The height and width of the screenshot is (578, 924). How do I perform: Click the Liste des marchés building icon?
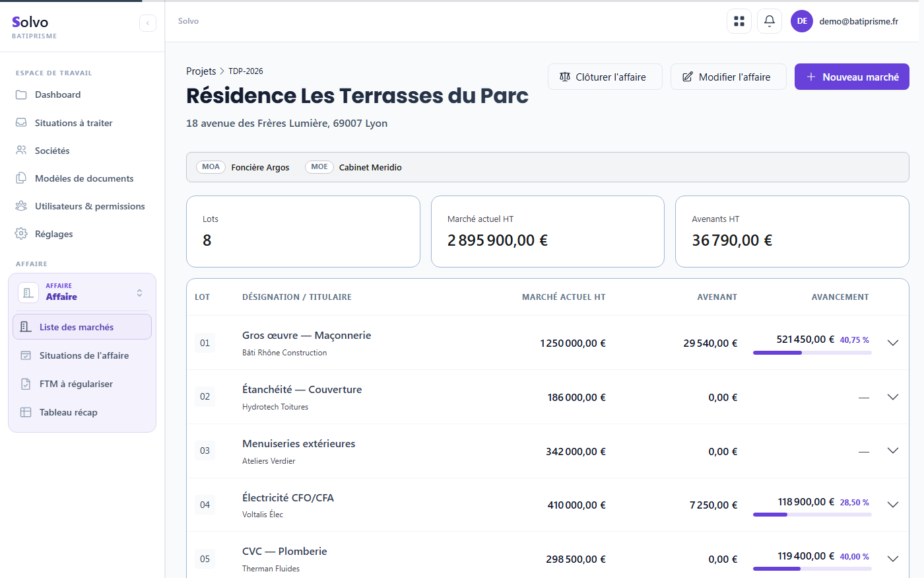(26, 327)
